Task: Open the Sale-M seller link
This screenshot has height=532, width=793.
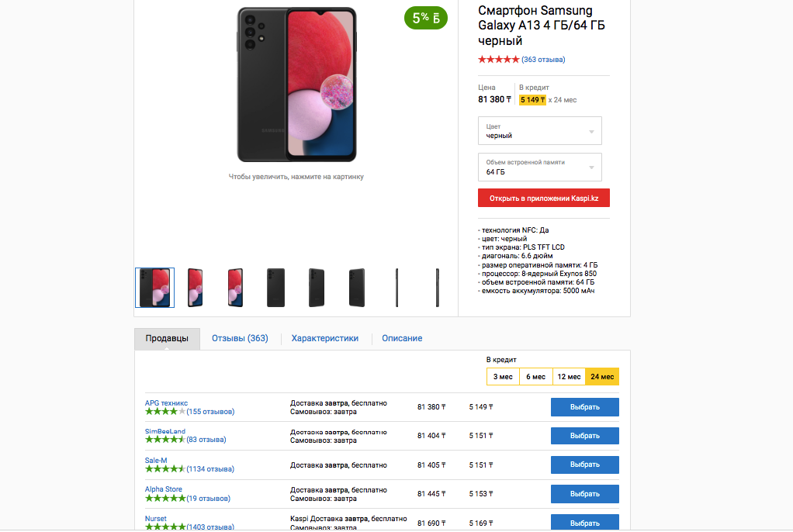Action: [156, 461]
